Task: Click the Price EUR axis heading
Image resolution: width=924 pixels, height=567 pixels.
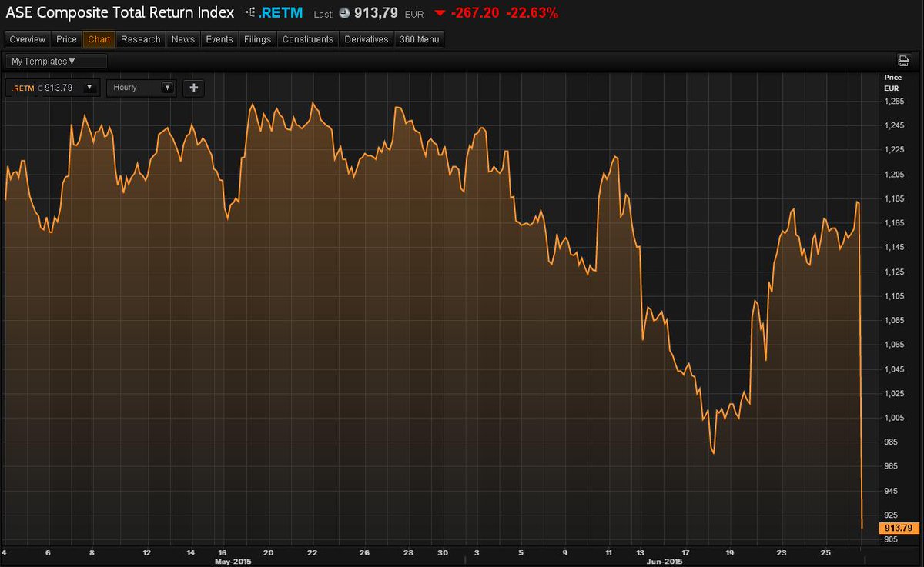Action: click(893, 82)
